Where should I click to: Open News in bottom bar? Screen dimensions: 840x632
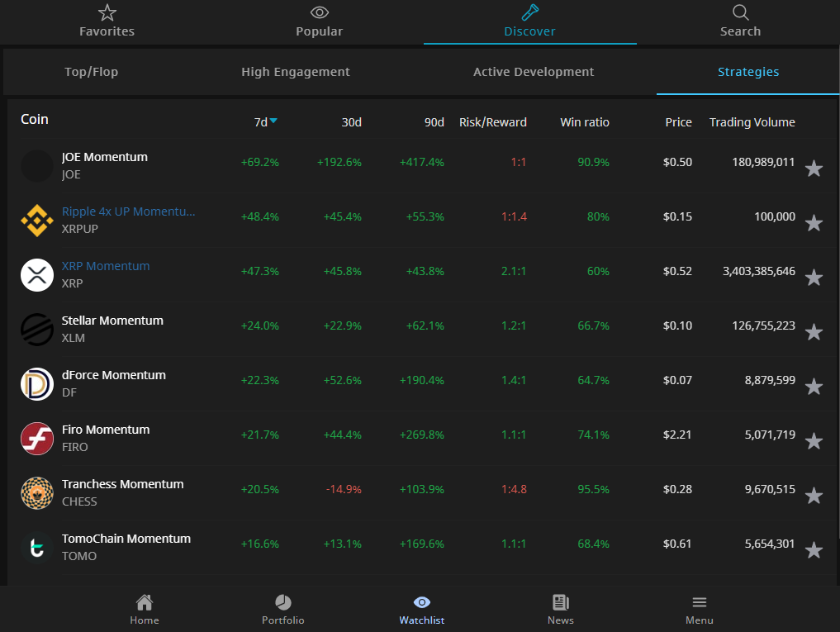(560, 610)
